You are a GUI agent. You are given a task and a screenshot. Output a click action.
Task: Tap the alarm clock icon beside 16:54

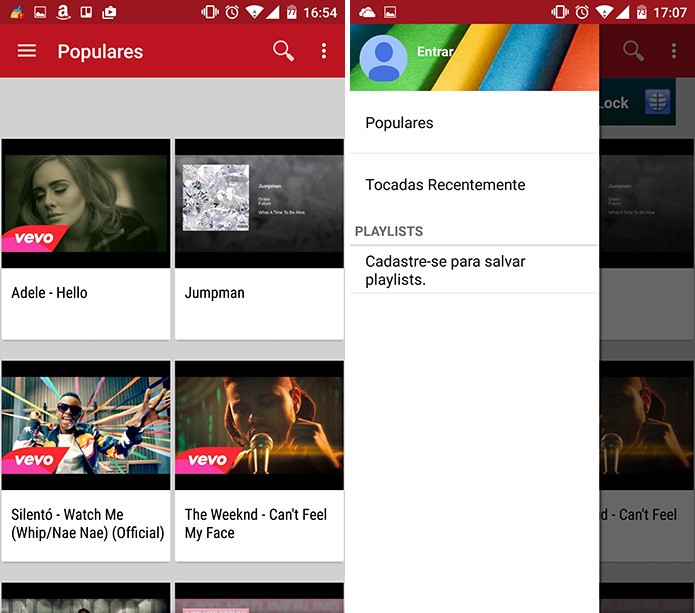pos(232,12)
